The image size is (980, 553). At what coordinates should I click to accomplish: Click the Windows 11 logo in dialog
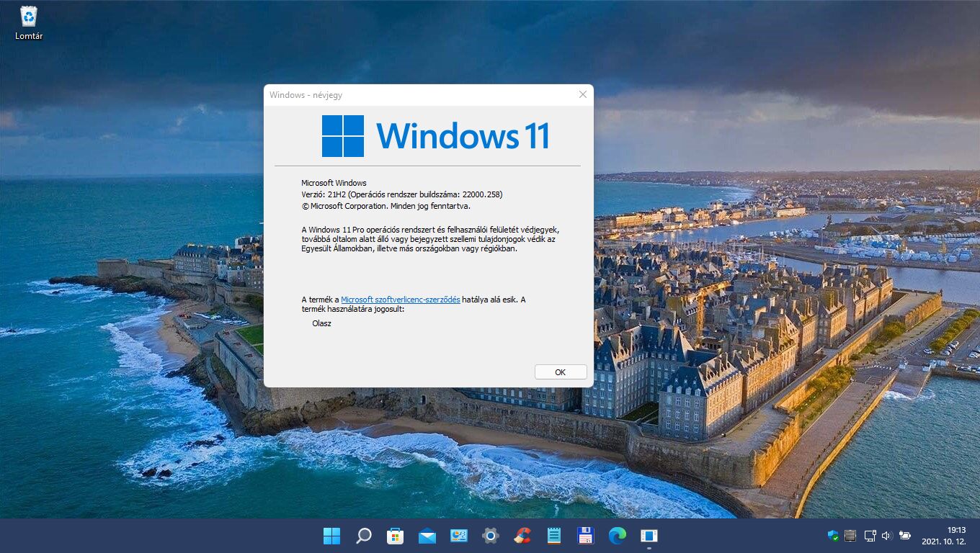435,135
